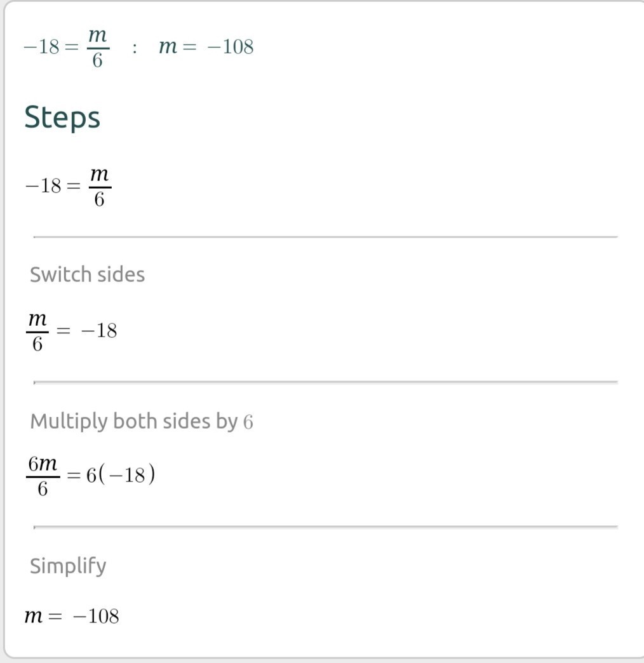This screenshot has width=644, height=663.
Task: Click the divider above Simplify
Action: pyautogui.click(x=326, y=527)
